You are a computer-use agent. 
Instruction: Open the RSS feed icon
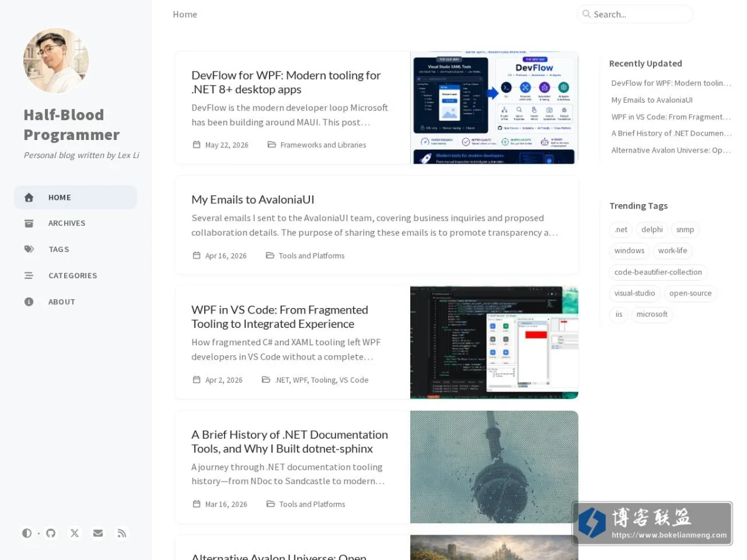122,533
